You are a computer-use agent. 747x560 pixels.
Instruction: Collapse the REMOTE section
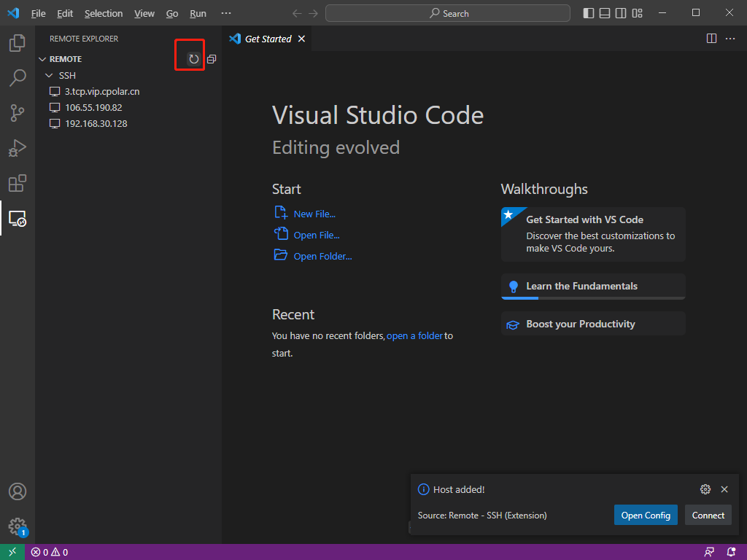(x=42, y=59)
